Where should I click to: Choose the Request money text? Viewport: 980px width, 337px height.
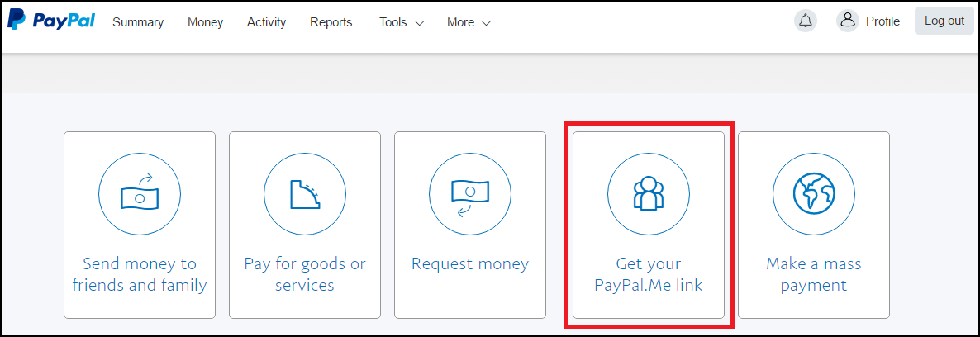click(x=470, y=263)
